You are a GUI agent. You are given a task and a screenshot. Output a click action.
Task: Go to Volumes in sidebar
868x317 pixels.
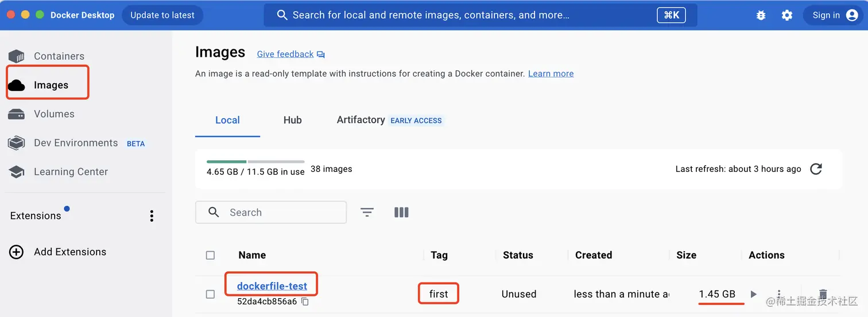click(x=54, y=114)
